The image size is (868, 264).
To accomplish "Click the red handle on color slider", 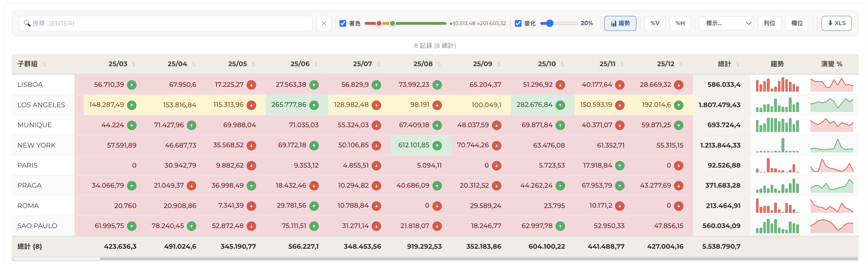I will click(379, 23).
